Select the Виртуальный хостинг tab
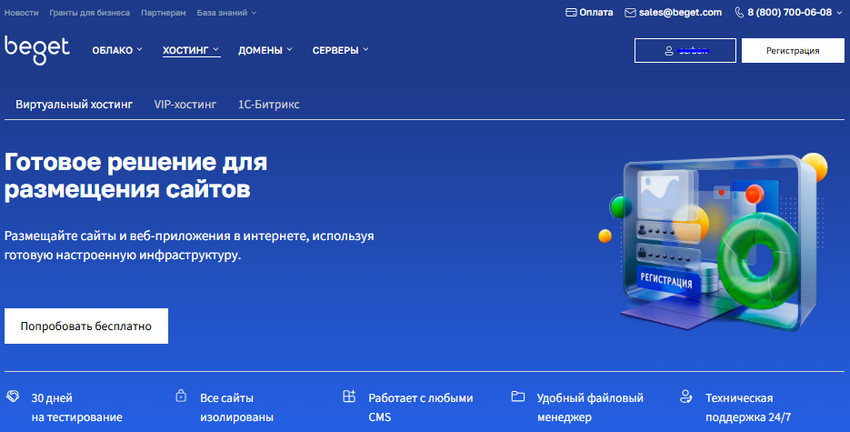The image size is (850, 432). pos(74,104)
